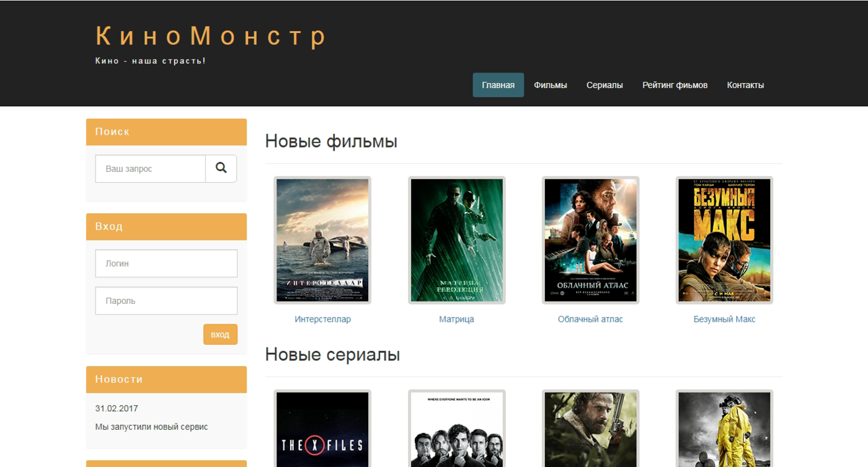Image resolution: width=868 pixels, height=467 pixels.
Task: Open the Облачный атлас text link
Action: pos(590,319)
